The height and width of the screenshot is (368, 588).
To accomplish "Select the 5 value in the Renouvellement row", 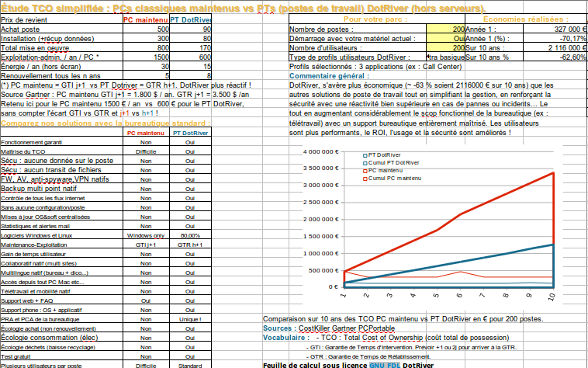I will pos(147,76).
